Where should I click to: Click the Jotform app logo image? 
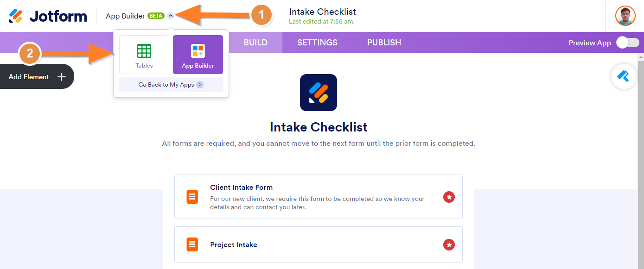[319, 93]
